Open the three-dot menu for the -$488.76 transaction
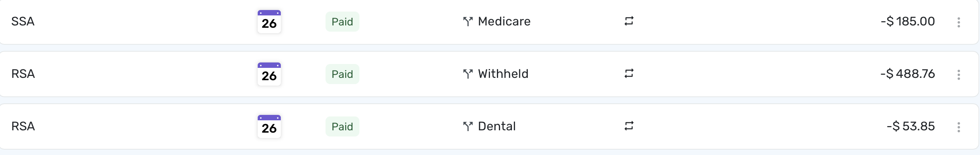 [958, 75]
